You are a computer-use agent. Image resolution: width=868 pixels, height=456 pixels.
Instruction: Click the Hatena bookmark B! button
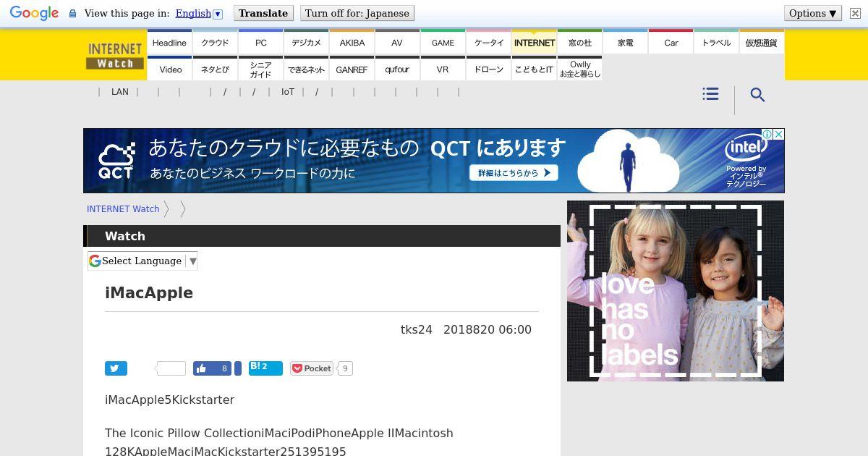(265, 368)
